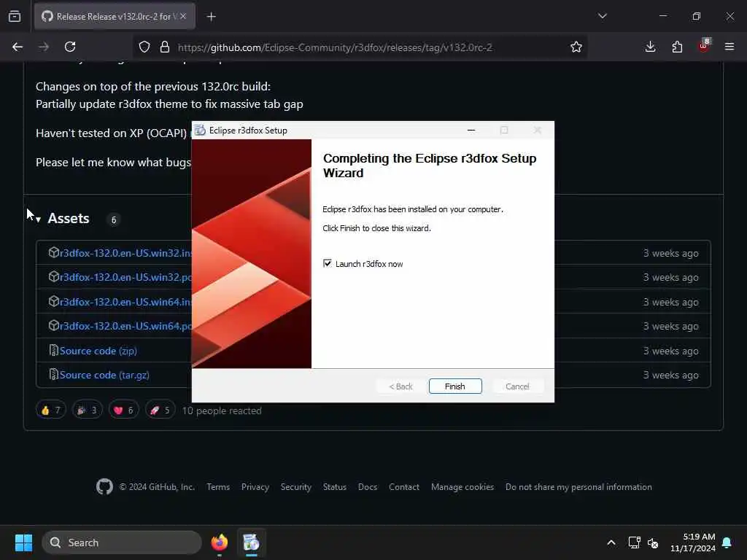
Task: Open the clock showing 5:19 AM
Action: (x=693, y=542)
